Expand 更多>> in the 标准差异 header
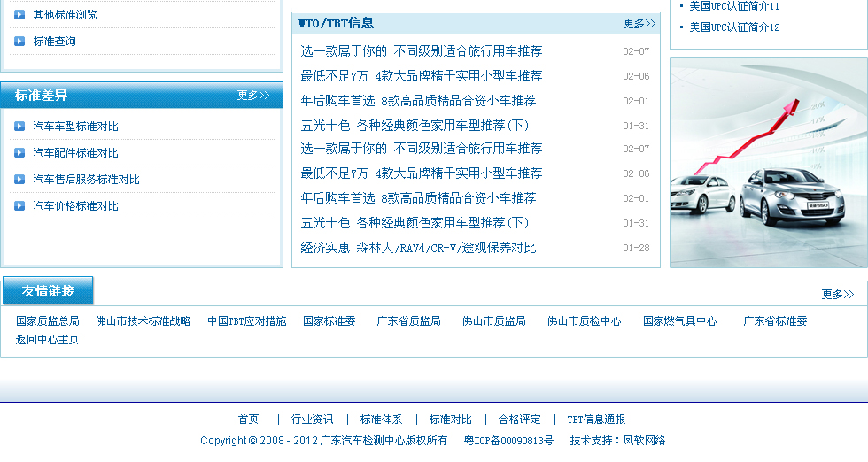This screenshot has width=868, height=462. 253,96
